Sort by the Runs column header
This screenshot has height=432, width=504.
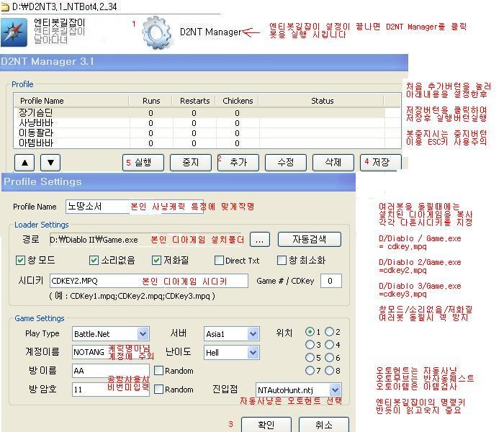point(150,101)
